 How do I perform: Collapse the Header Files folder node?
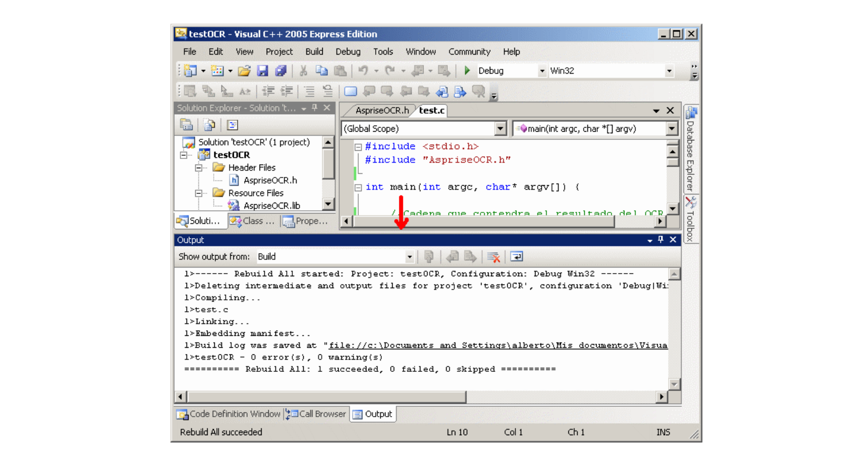pos(198,168)
